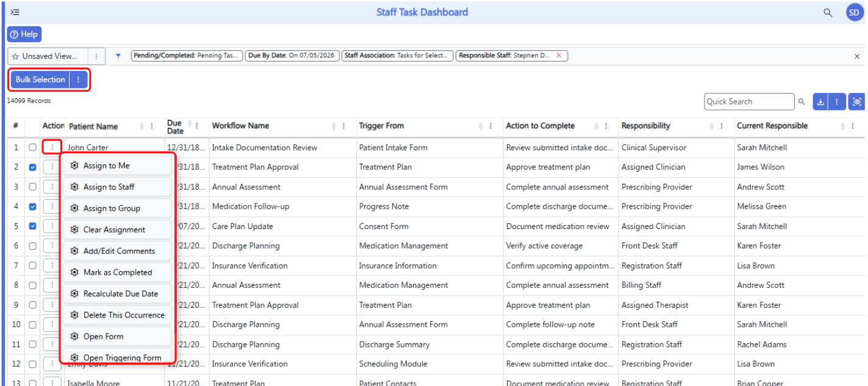
Task: Choose Assign to Group menu item
Action: 118,208
